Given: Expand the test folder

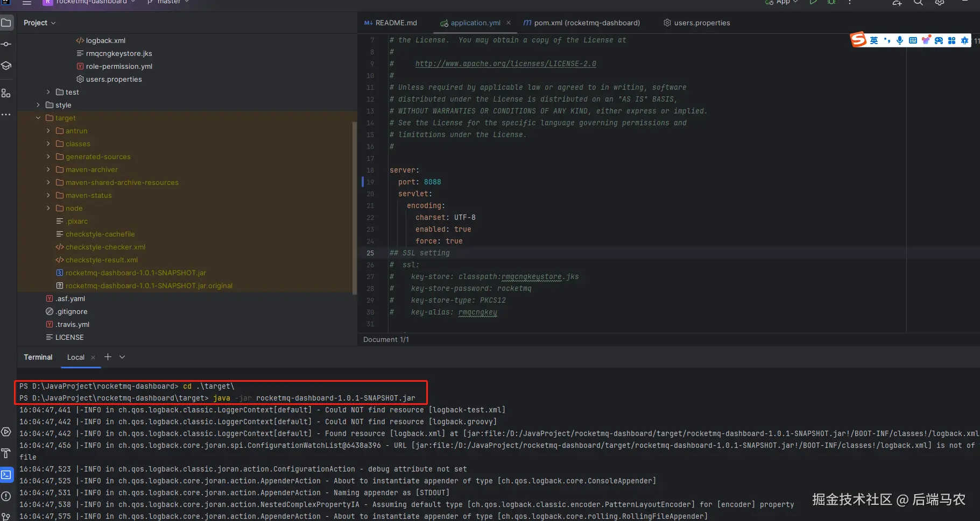Looking at the screenshot, I should tap(48, 92).
